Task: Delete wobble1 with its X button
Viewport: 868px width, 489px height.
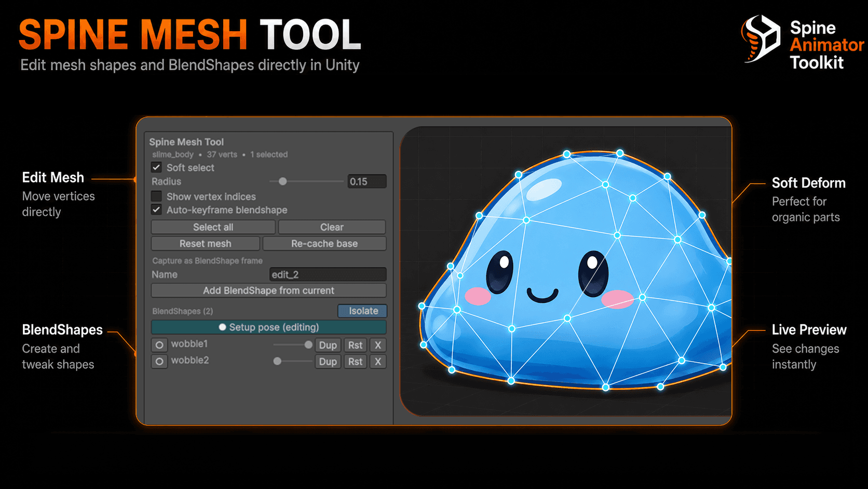Action: [x=378, y=345]
